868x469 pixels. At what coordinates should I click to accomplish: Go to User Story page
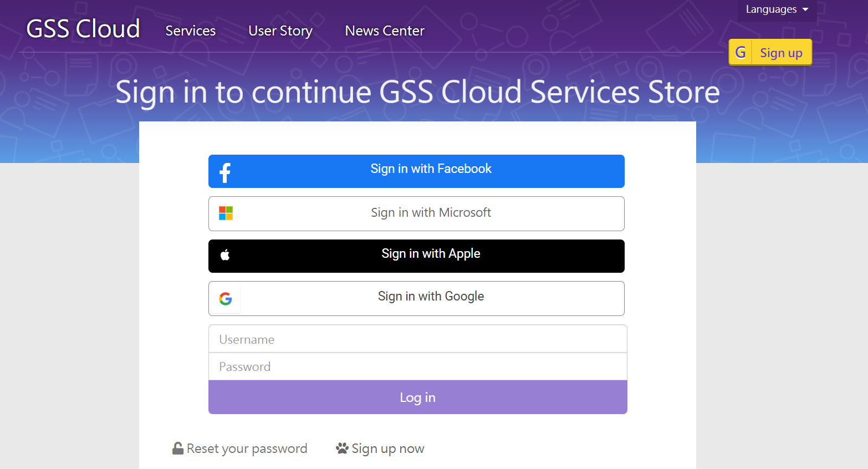click(x=280, y=31)
